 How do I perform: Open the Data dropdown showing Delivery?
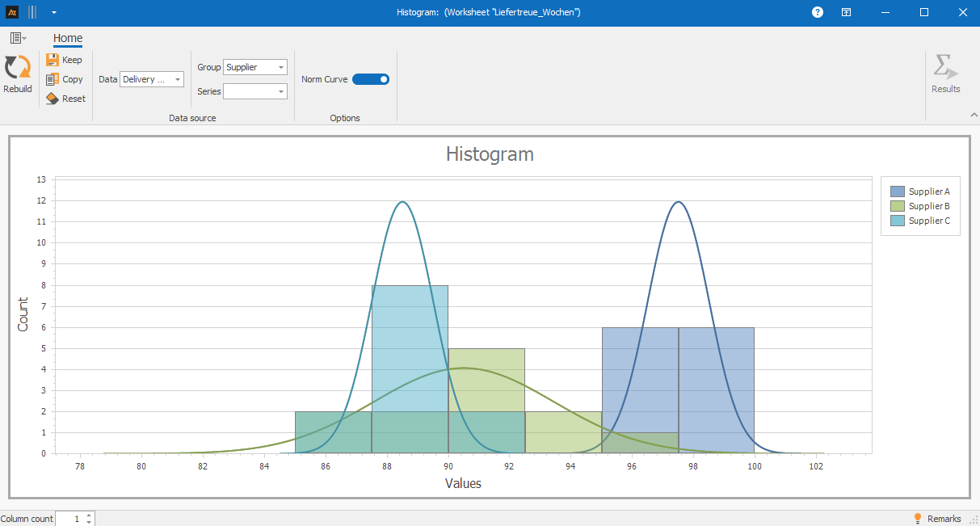[152, 79]
